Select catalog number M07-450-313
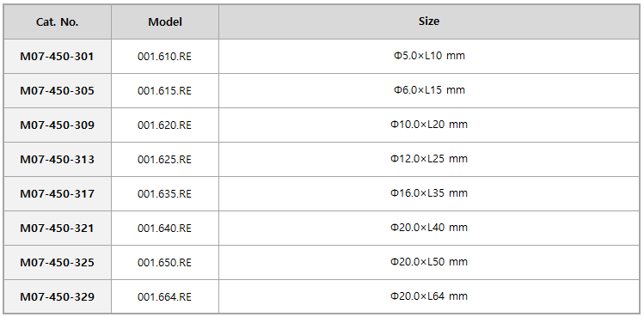This screenshot has width=644, height=317. (x=58, y=159)
